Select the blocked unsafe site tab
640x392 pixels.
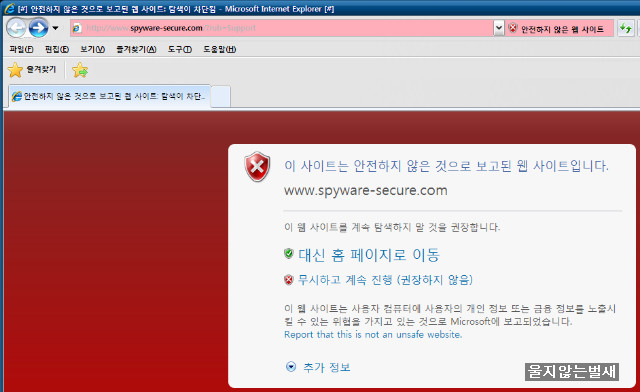109,96
